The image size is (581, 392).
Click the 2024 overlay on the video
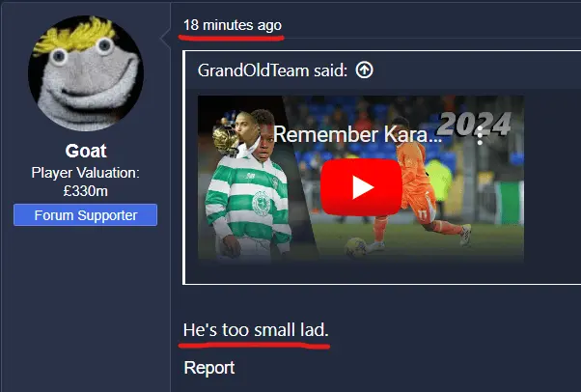[x=474, y=124]
